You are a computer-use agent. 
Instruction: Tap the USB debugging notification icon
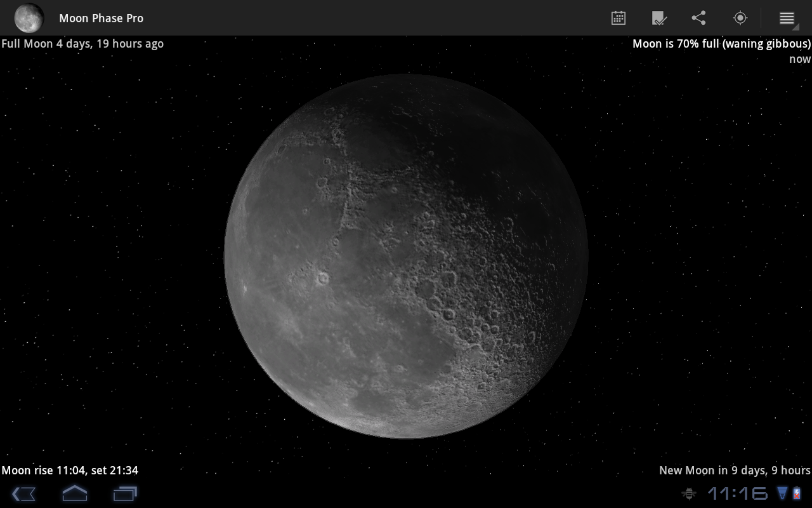pyautogui.click(x=688, y=493)
